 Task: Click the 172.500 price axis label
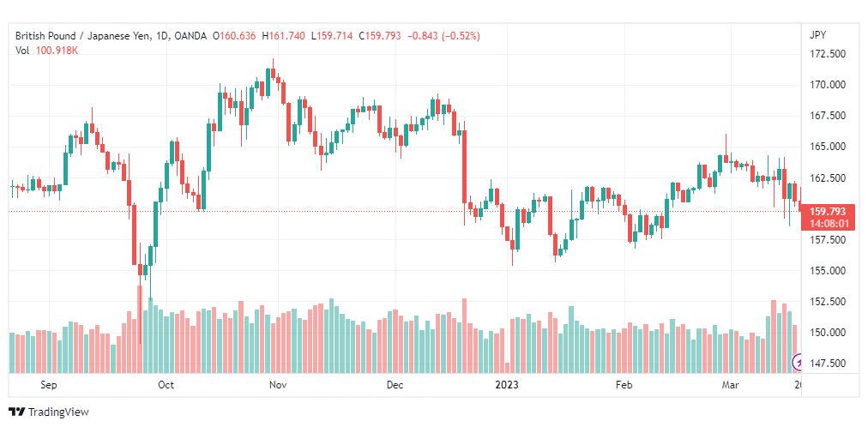pos(828,54)
